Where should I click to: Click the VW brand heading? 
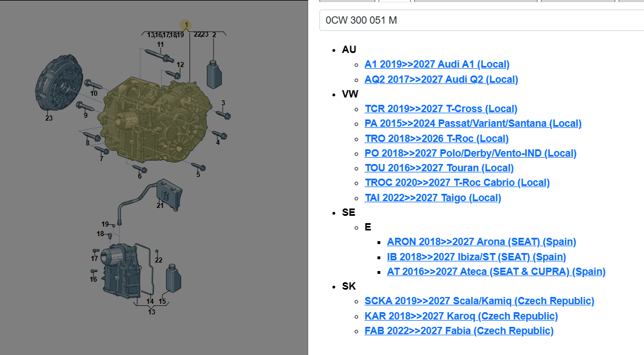click(350, 94)
